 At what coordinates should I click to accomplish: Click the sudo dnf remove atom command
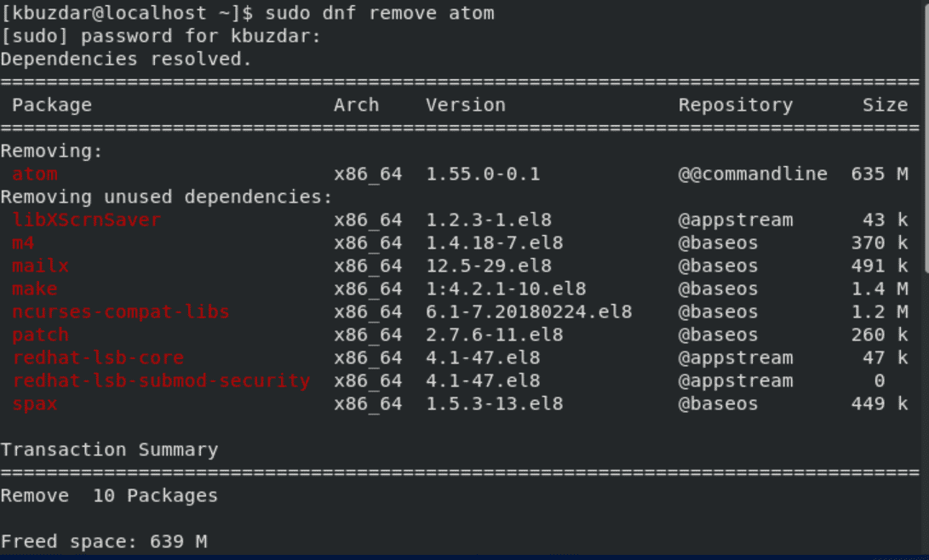[379, 13]
